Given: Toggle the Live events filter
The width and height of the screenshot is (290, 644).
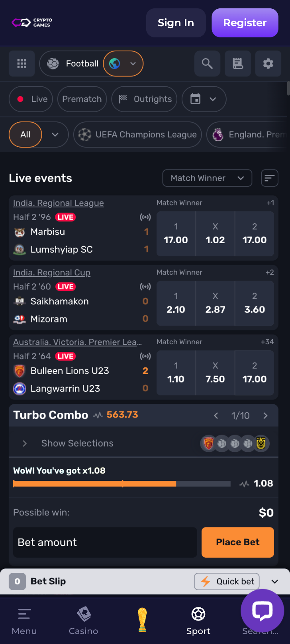Looking at the screenshot, I should click(31, 99).
